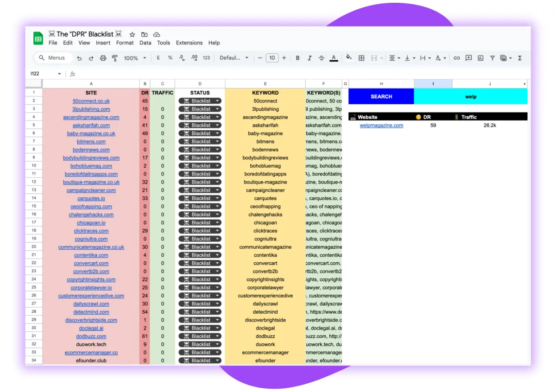This screenshot has height=392, width=556.
Task: Select the row 20 header
Action: tap(34, 247)
